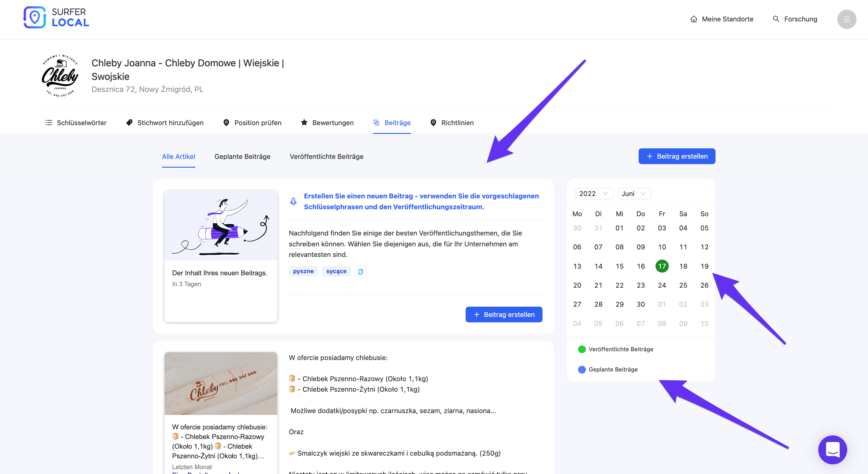Select June 18 in the calendar

coord(683,266)
